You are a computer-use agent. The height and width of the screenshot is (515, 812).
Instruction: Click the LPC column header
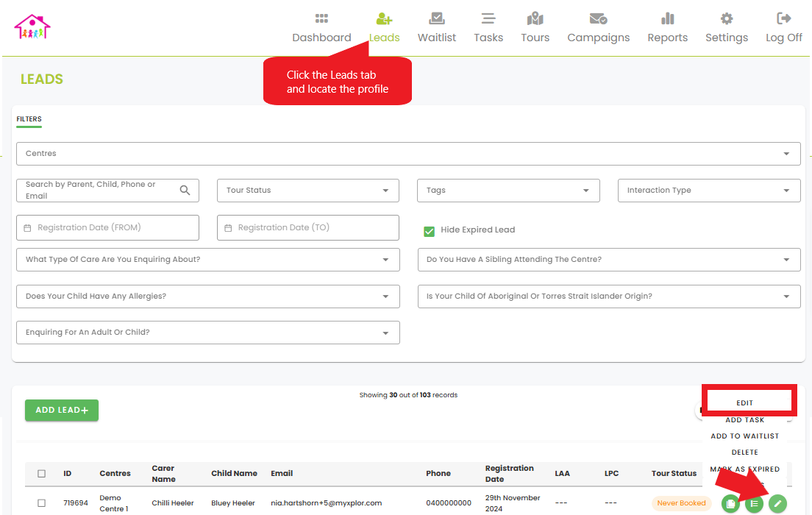[612, 474]
